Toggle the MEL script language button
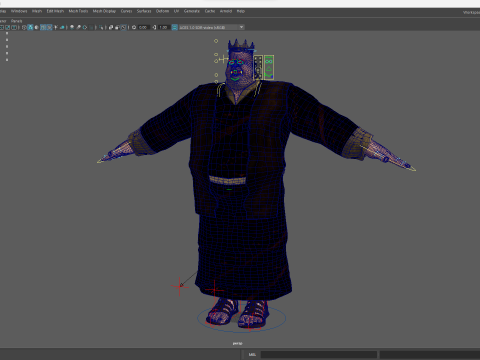480x360 pixels. click(x=252, y=354)
